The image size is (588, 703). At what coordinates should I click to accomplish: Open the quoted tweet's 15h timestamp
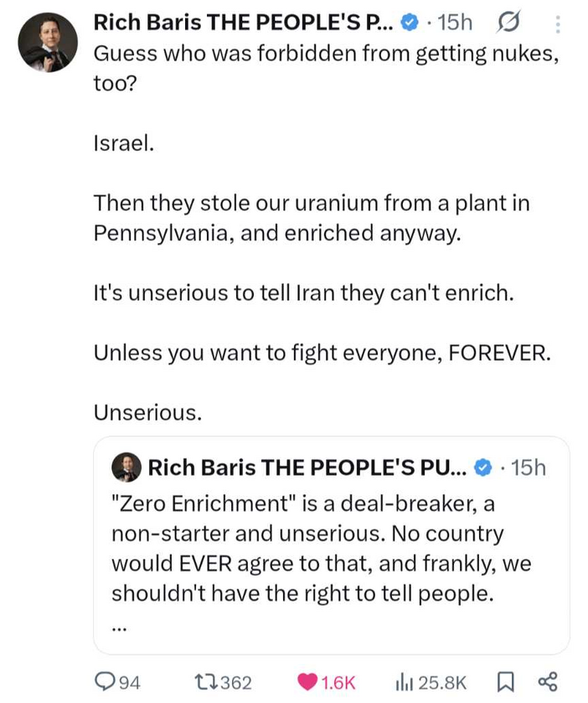click(527, 468)
